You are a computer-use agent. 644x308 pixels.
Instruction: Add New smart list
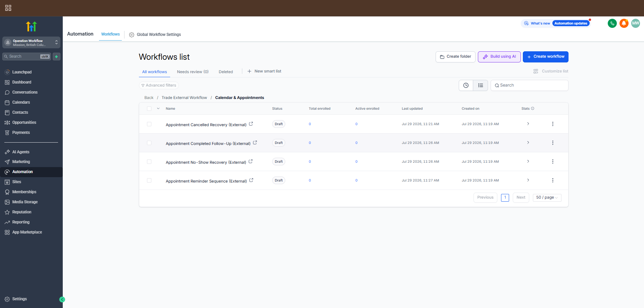pyautogui.click(x=264, y=71)
